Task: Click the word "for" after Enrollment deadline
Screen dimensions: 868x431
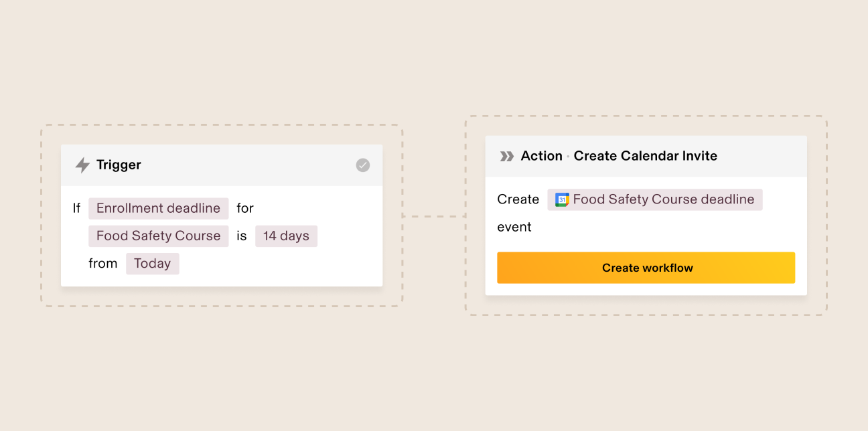Action: coord(245,208)
